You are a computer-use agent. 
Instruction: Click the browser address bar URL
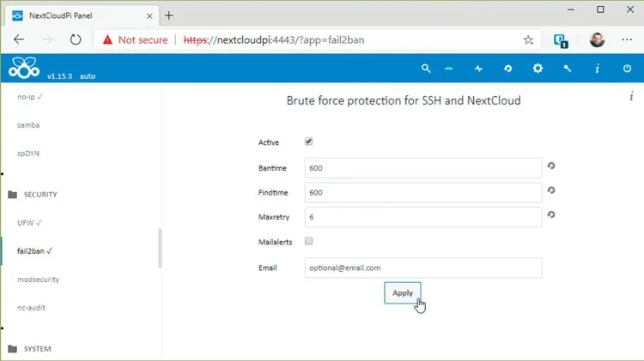[274, 39]
